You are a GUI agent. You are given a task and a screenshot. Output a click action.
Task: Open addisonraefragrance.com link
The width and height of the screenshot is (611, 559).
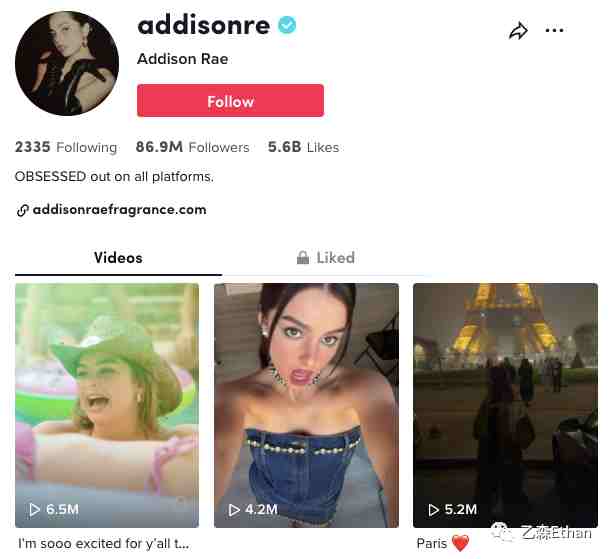[x=119, y=210]
